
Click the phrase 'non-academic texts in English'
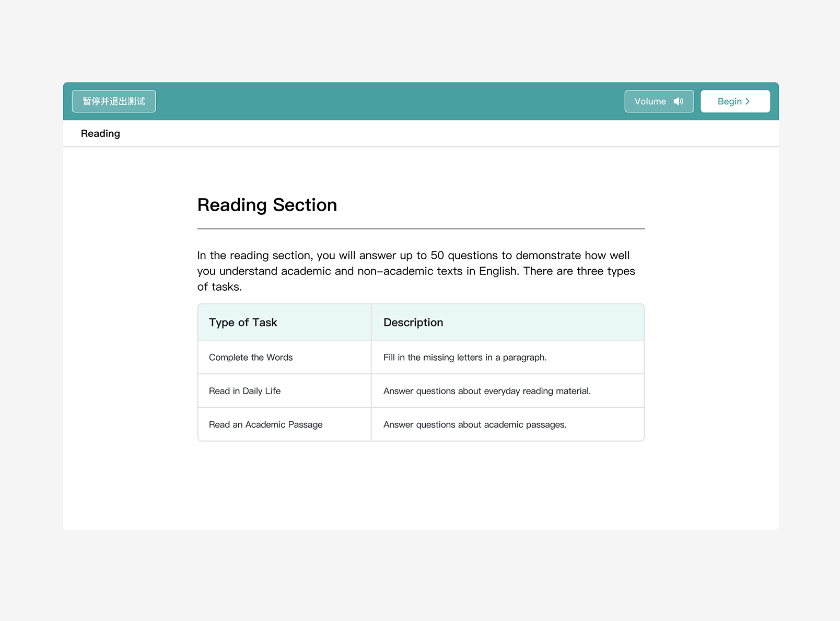click(438, 271)
